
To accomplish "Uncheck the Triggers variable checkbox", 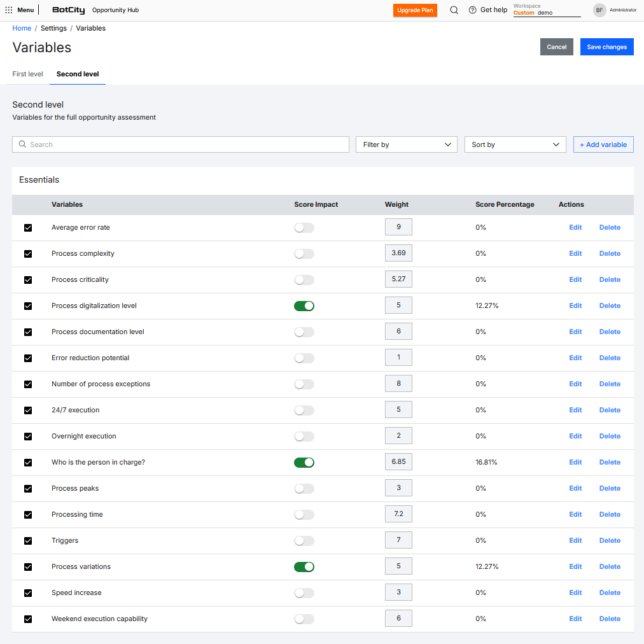I will pos(28,541).
